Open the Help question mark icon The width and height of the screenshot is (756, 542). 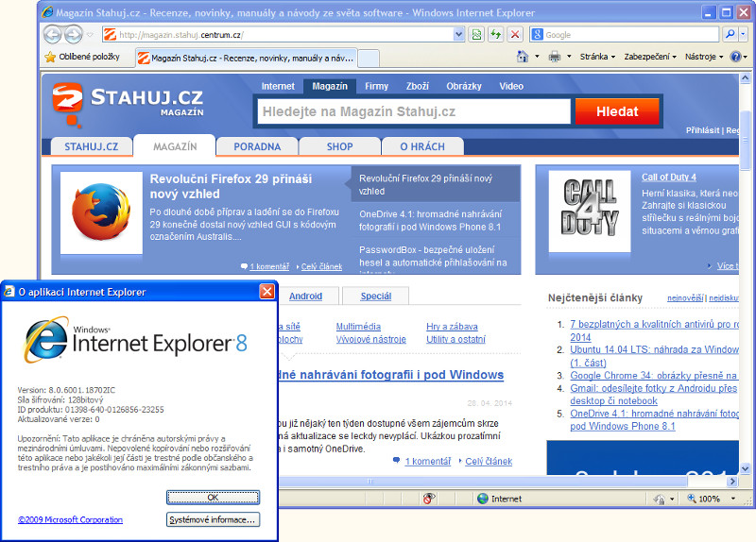[735, 57]
